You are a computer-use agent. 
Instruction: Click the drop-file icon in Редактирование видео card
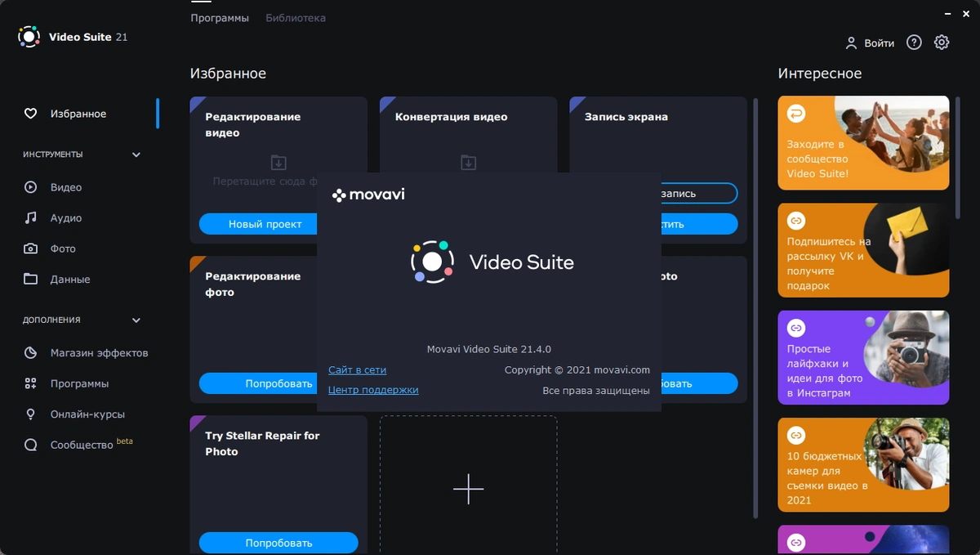tap(278, 162)
